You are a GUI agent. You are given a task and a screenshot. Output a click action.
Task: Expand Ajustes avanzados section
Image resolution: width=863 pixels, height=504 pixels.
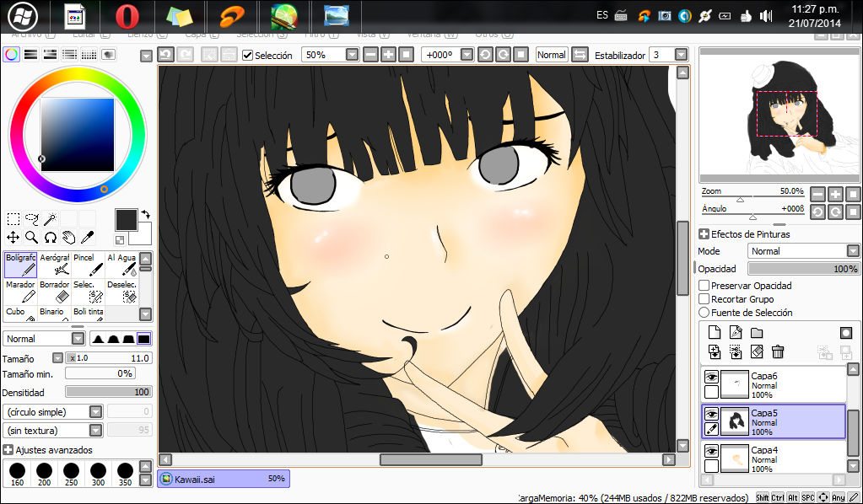[8, 449]
